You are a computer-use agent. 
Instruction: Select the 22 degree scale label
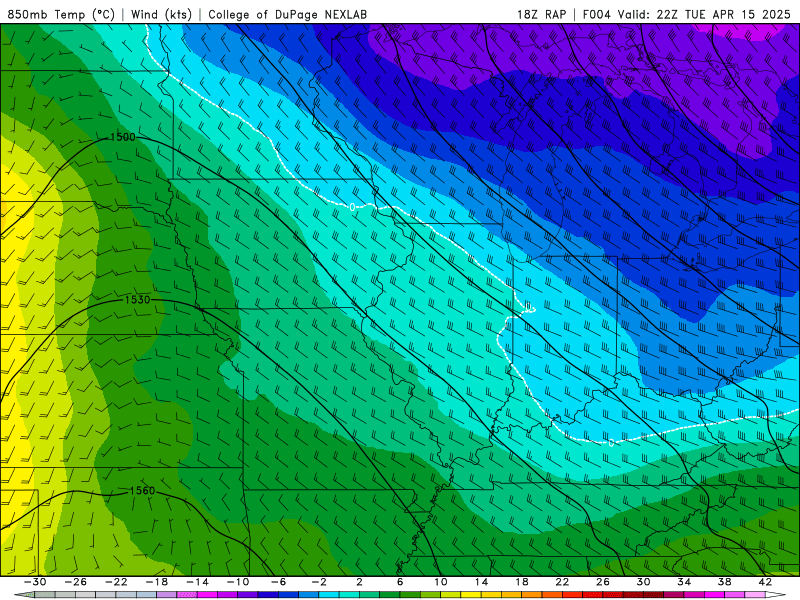(x=562, y=582)
